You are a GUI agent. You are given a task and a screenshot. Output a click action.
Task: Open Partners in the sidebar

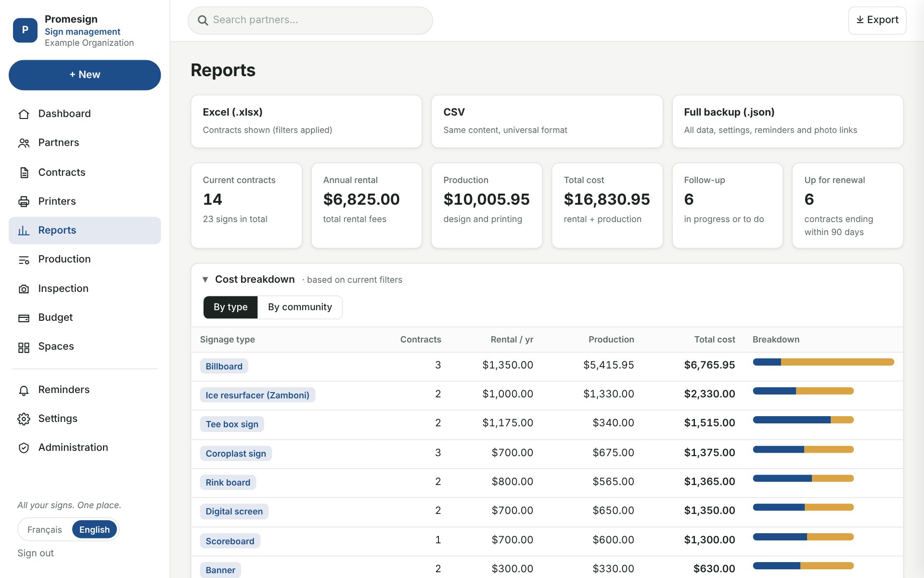(85, 143)
